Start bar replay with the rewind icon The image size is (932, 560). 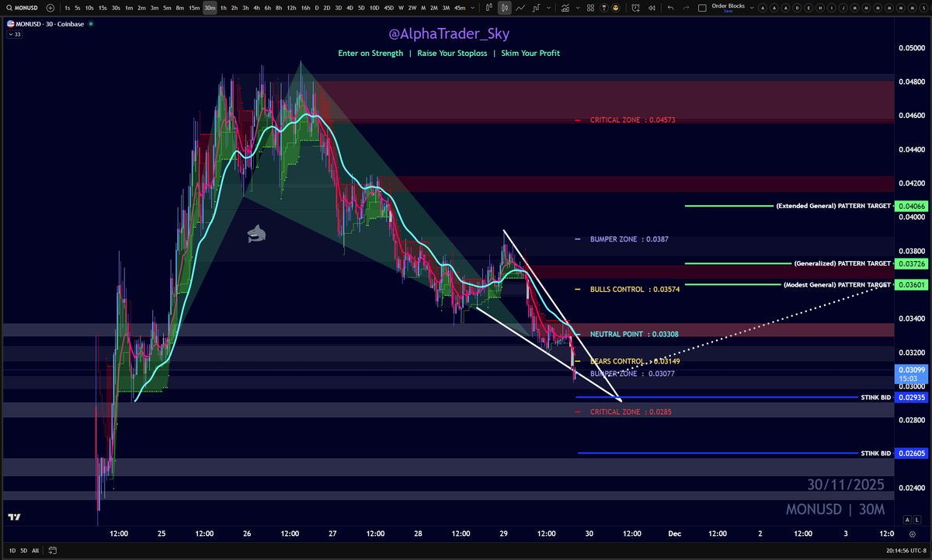point(652,8)
